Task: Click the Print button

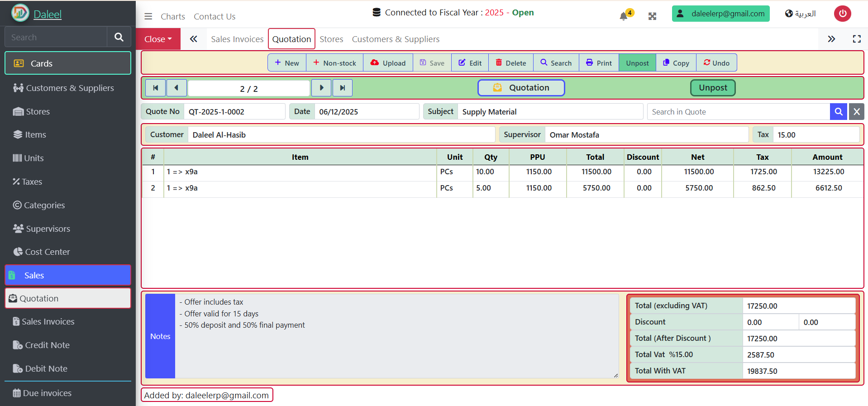Action: coord(598,63)
